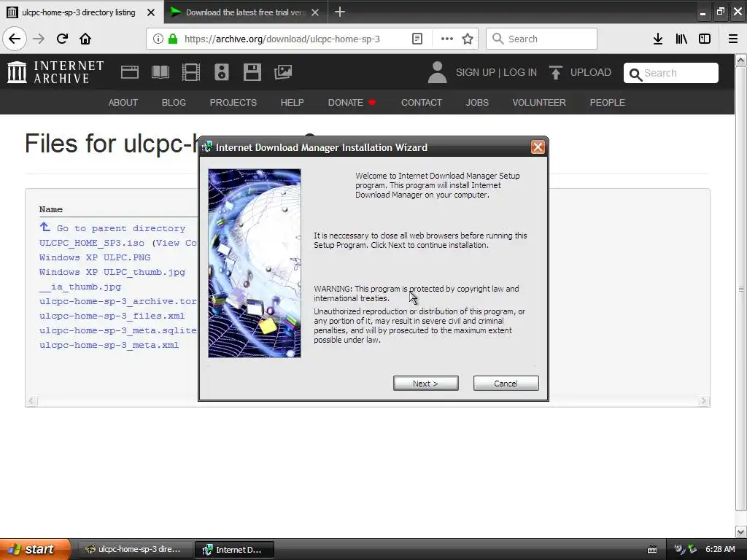Show site information icon in address bar
747x560 pixels.
158,39
